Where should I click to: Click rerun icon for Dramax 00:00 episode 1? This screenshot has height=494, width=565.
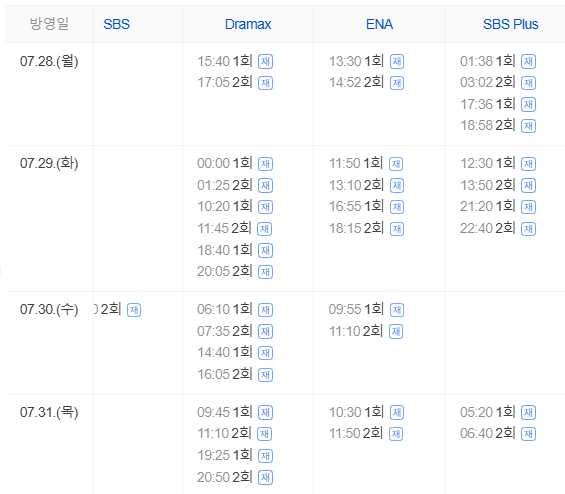[x=265, y=164]
